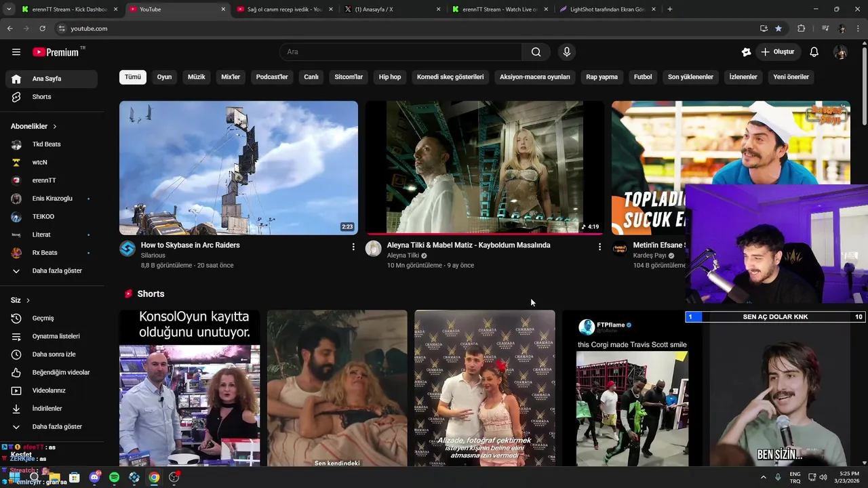This screenshot has height=488, width=868.
Task: Open Shorts in the sidebar
Action: (x=52, y=97)
